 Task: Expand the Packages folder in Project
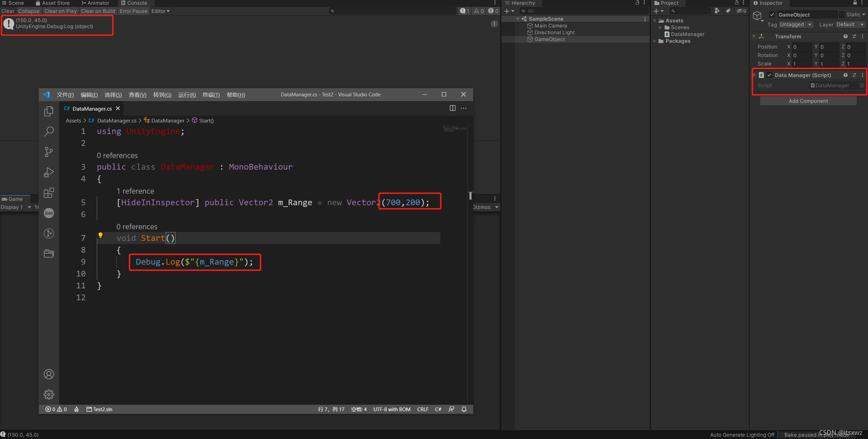point(655,41)
